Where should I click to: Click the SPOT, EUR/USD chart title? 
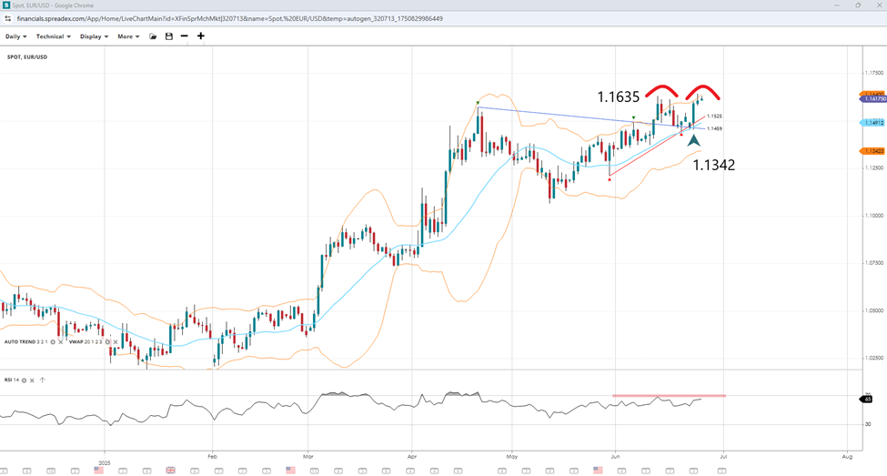point(27,57)
